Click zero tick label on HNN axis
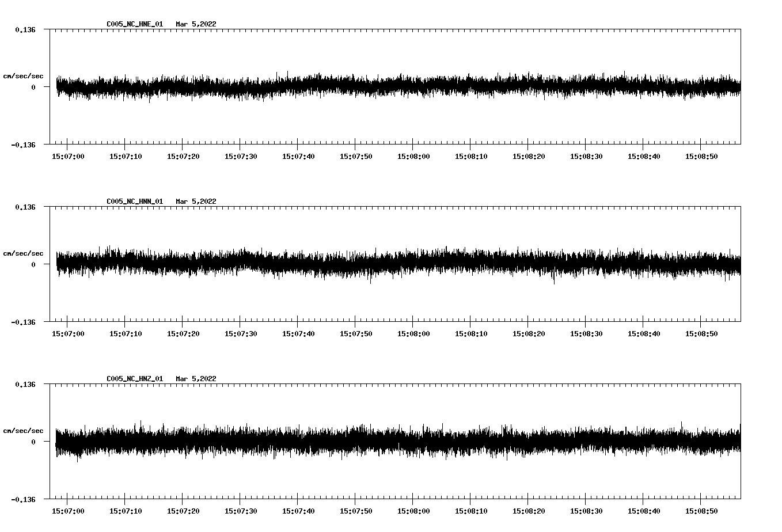The height and width of the screenshot is (532, 782). coord(33,264)
